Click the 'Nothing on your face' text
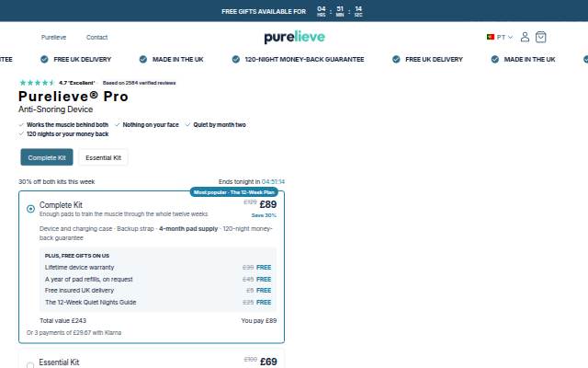Image resolution: width=588 pixels, height=368 pixels. pyautogui.click(x=151, y=125)
